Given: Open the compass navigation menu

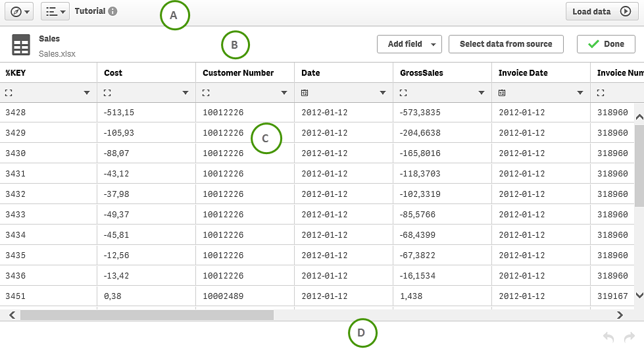Looking at the screenshot, I should point(18,11).
